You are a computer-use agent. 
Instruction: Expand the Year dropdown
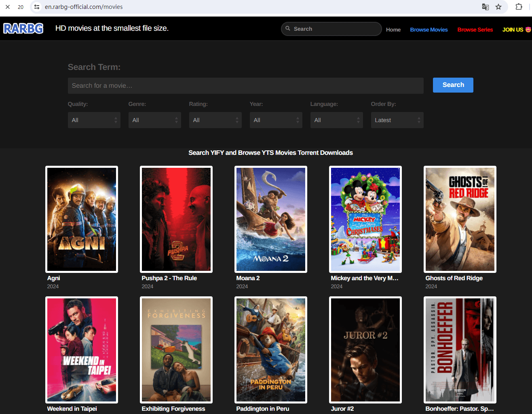pos(276,120)
